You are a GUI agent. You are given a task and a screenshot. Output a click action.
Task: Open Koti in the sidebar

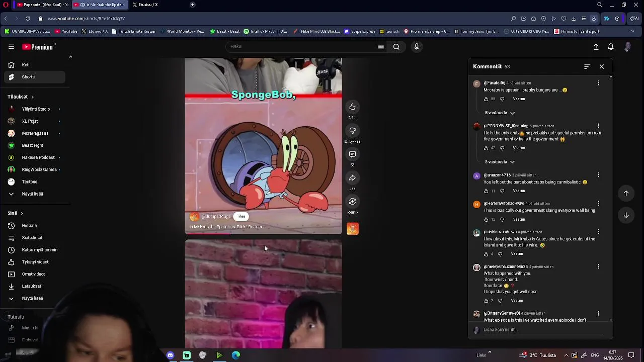(35, 65)
